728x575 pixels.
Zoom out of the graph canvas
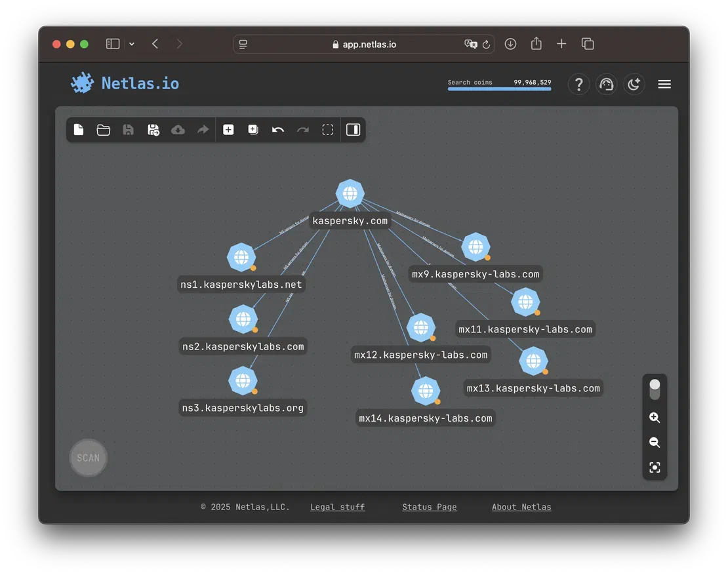(x=655, y=443)
